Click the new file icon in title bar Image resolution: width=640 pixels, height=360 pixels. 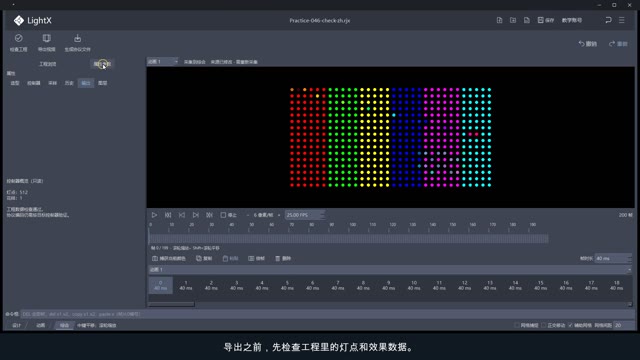pos(499,20)
